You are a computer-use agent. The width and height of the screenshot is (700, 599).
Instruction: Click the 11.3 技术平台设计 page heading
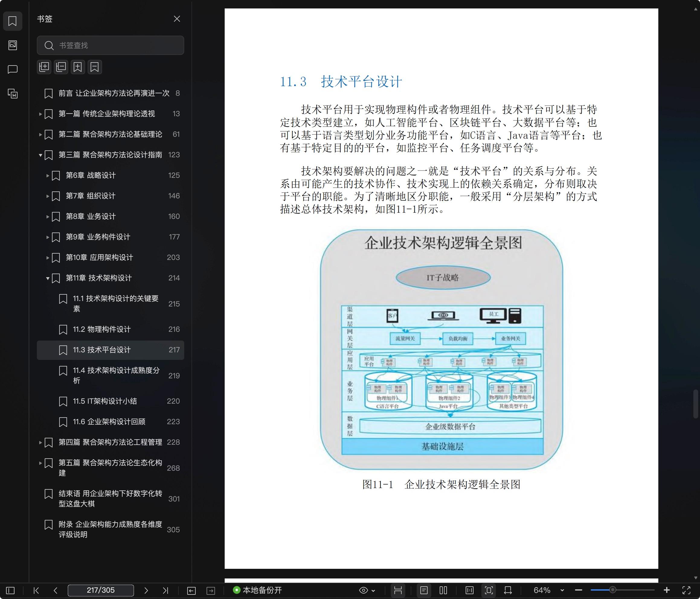341,82
